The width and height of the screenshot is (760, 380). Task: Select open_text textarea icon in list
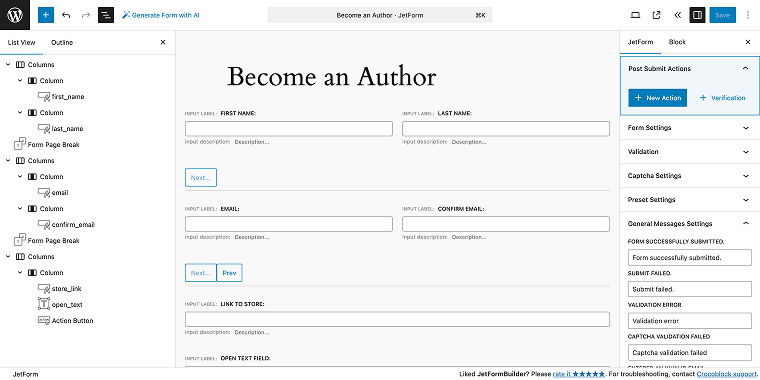point(44,304)
